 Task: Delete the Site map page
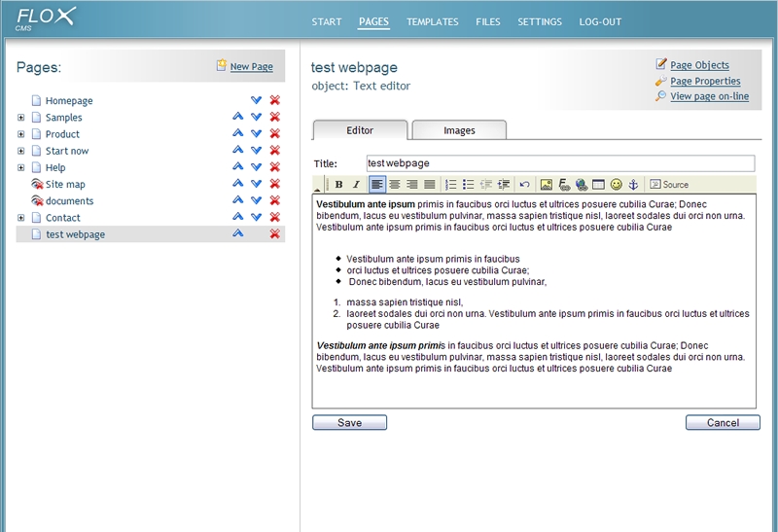pyautogui.click(x=275, y=184)
